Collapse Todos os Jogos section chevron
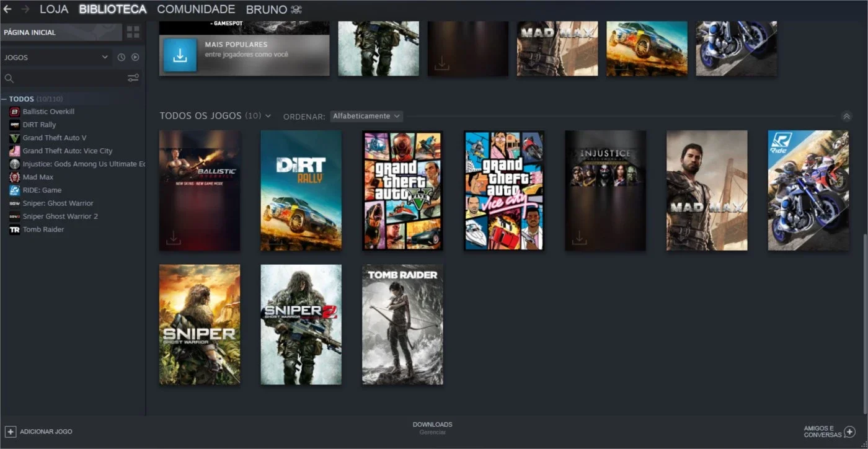Viewport: 868px width, 449px height. (x=846, y=116)
